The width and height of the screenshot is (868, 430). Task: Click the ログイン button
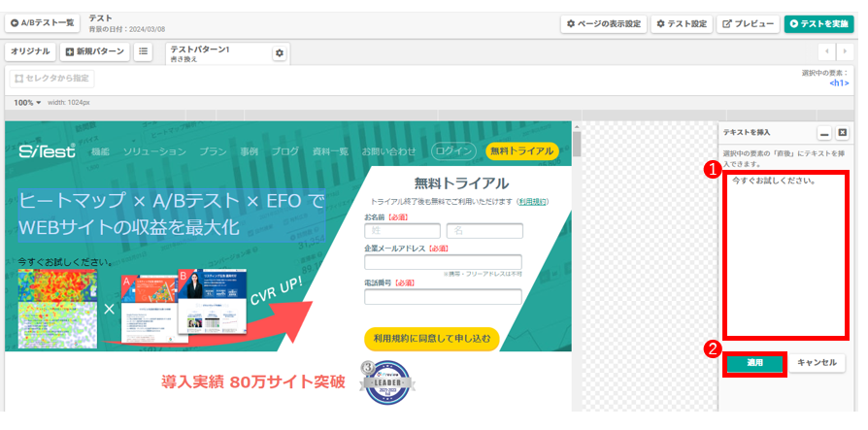(x=453, y=151)
